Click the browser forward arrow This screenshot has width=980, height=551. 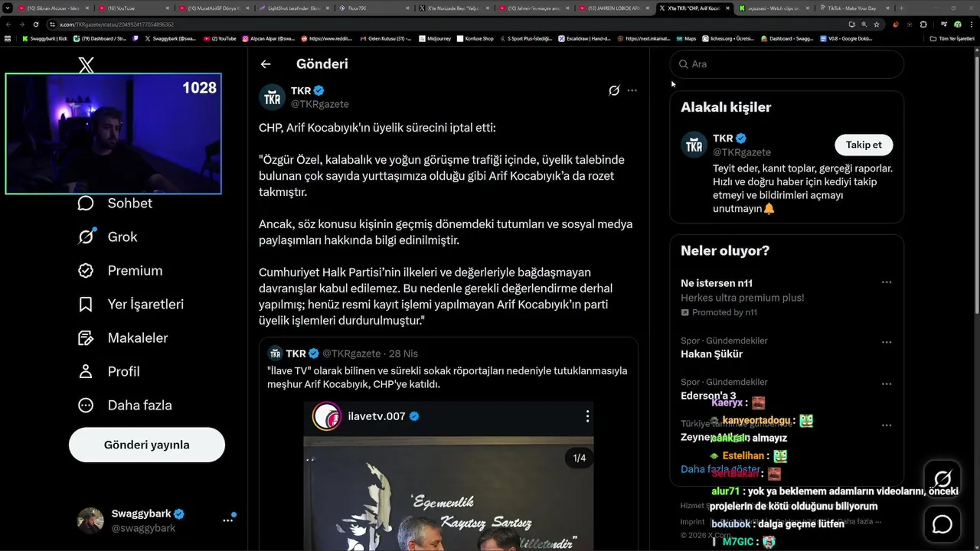point(22,24)
